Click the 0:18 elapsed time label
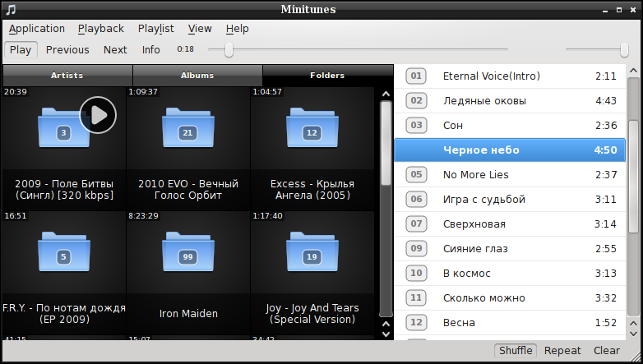 (185, 49)
